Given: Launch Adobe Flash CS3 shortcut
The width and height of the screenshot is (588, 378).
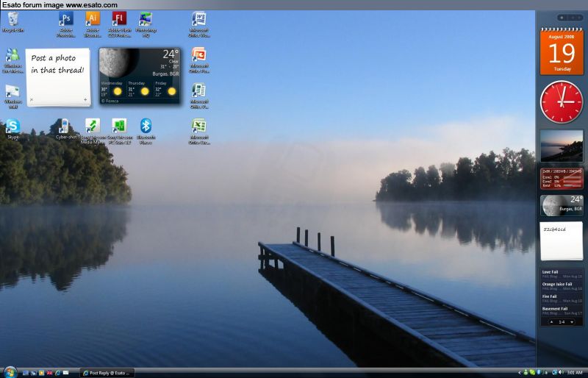Looking at the screenshot, I should (x=119, y=24).
